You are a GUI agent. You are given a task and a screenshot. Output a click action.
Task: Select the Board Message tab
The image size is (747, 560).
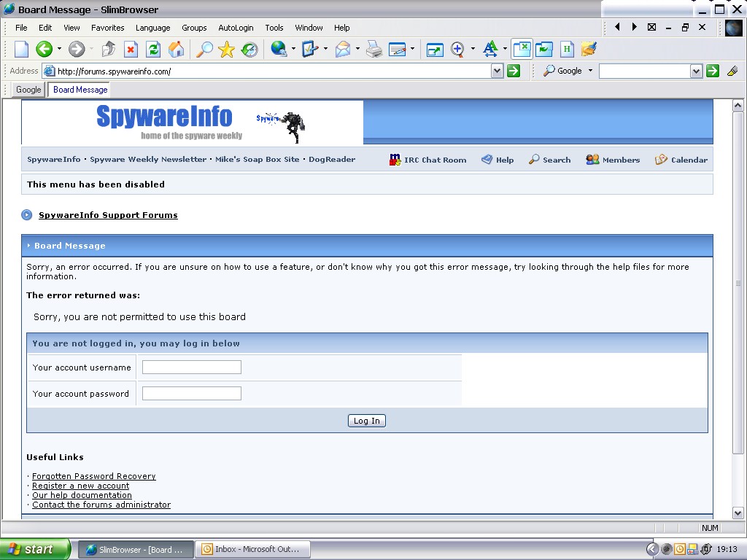80,90
